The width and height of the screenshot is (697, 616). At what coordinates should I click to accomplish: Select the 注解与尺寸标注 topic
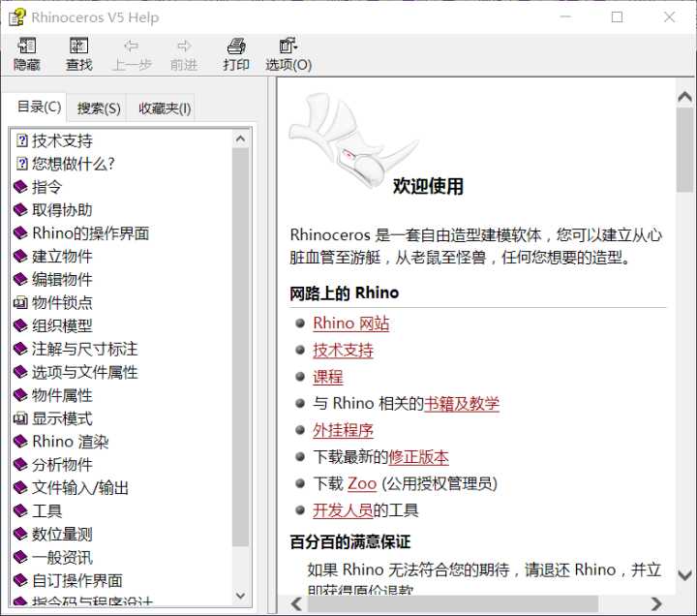point(85,349)
